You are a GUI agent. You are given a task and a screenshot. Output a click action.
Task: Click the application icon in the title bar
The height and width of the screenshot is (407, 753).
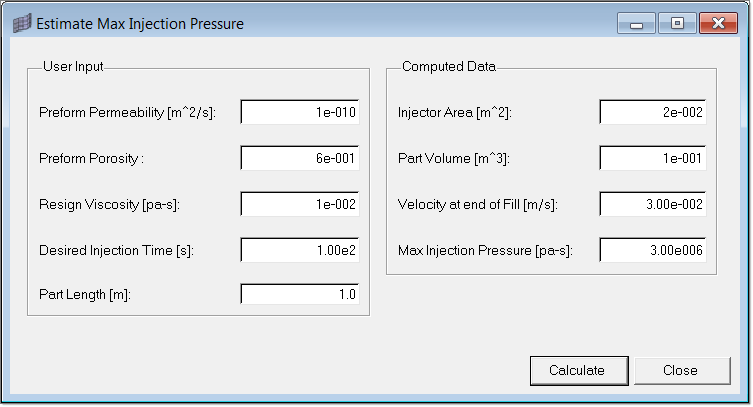point(21,23)
